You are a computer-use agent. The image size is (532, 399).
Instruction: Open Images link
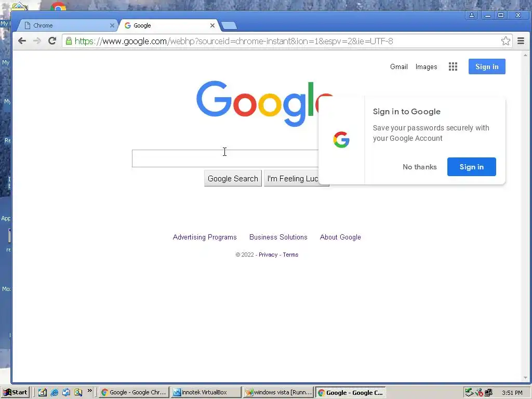[426, 67]
